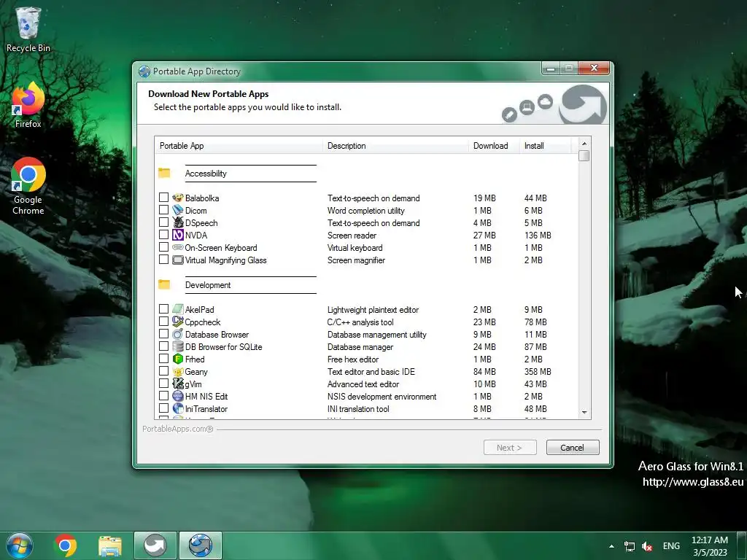747x560 pixels.
Task: Open File Explorer from the taskbar
Action: [x=110, y=545]
